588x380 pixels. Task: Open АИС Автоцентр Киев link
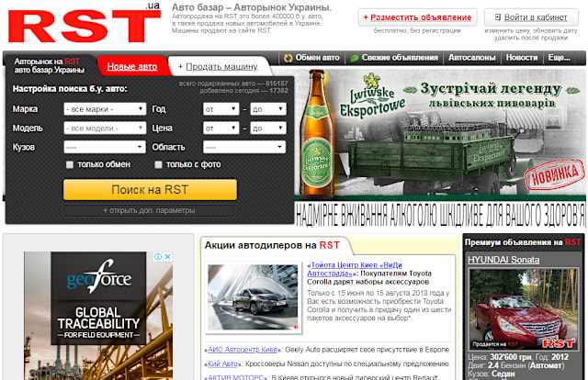tap(243, 350)
